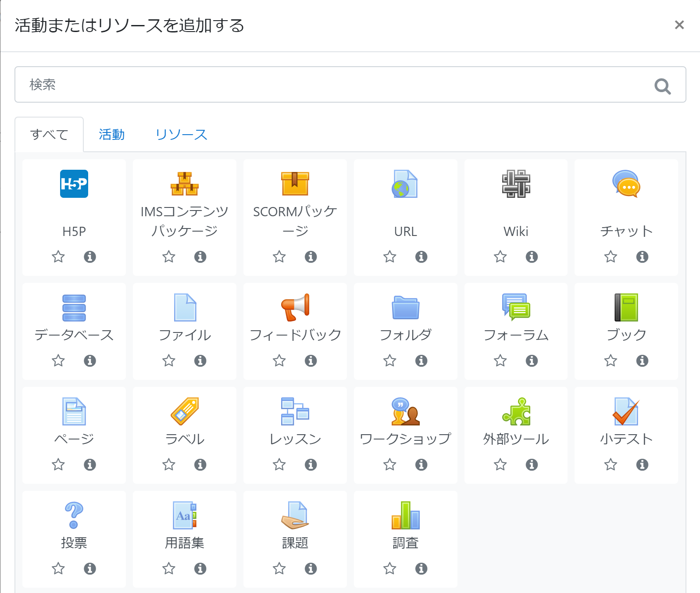The width and height of the screenshot is (700, 593).
Task: Open information details for データベース
Action: [x=89, y=361]
